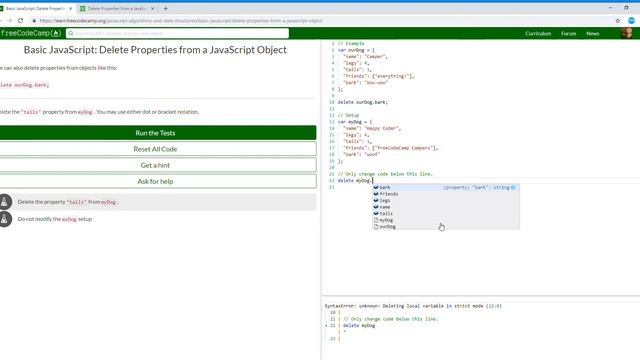This screenshot has width=640, height=360.
Task: Open a new browser tab
Action: (x=165, y=8)
